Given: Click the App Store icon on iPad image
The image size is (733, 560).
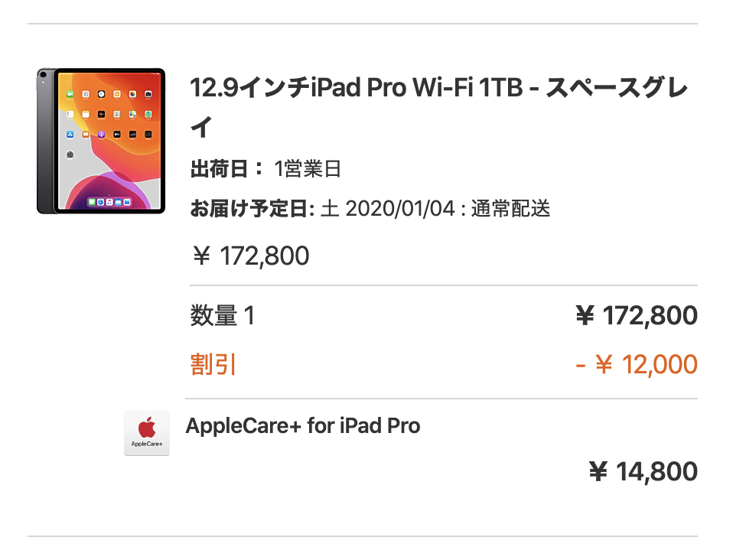Looking at the screenshot, I should coord(70,135).
